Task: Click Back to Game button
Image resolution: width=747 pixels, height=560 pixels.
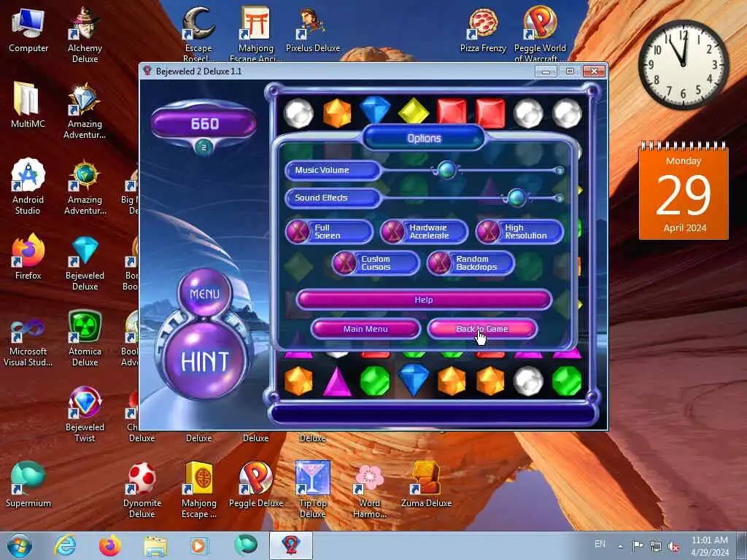Action: [482, 329]
